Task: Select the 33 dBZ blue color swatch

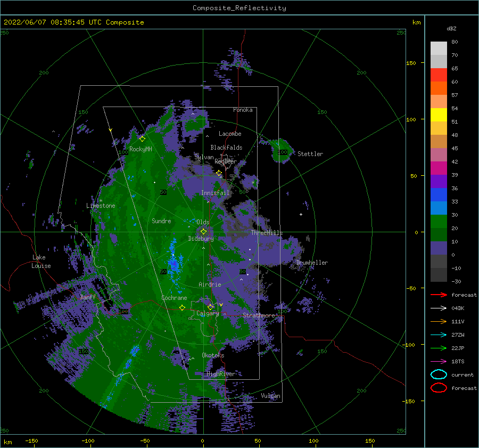Action: (439, 194)
